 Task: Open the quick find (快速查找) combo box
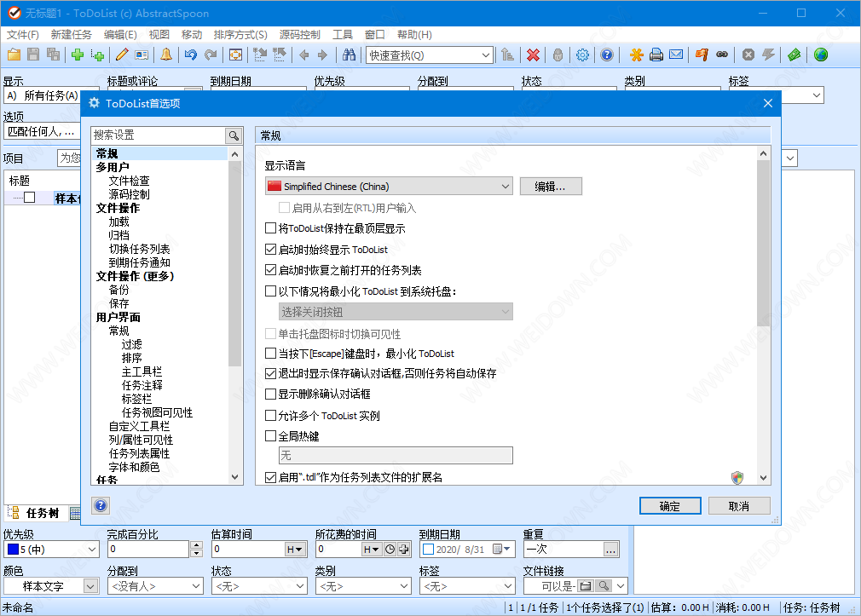click(x=429, y=55)
